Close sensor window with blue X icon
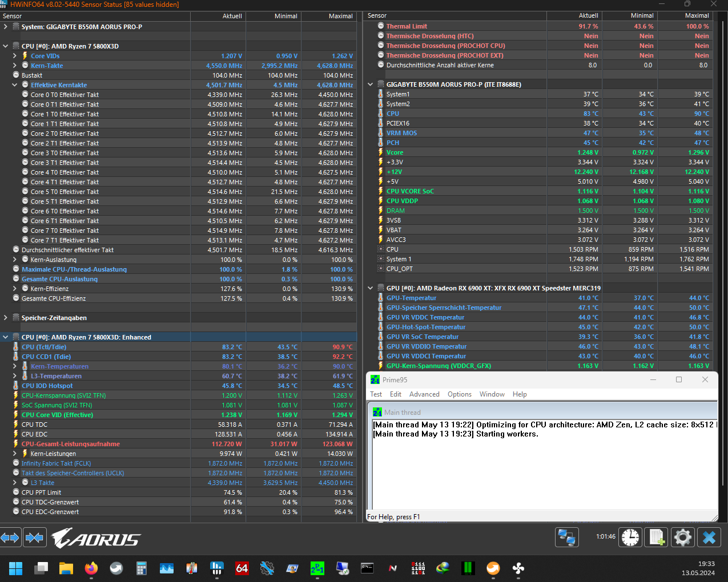Viewport: 728px width, 582px height. pos(709,537)
